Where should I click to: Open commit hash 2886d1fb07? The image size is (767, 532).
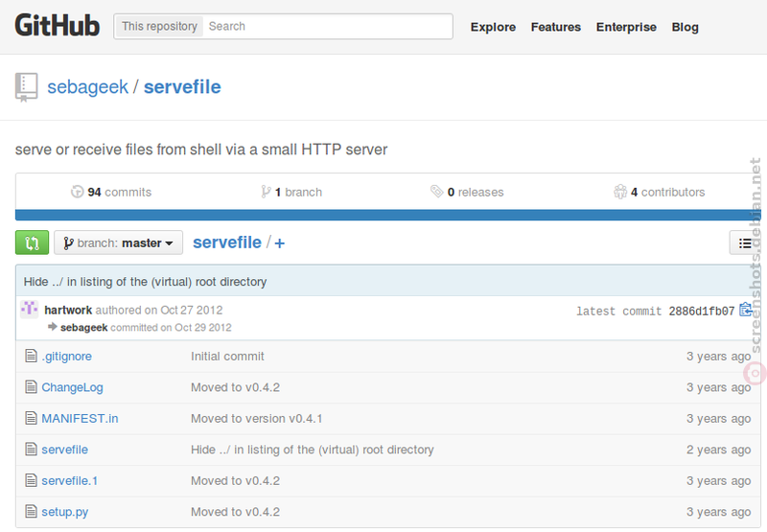point(702,312)
